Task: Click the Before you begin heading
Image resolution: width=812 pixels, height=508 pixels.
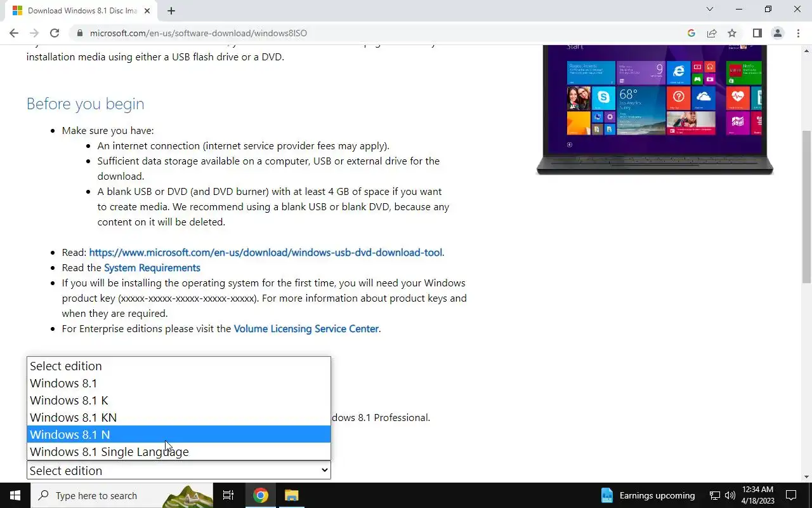Action: click(x=85, y=104)
